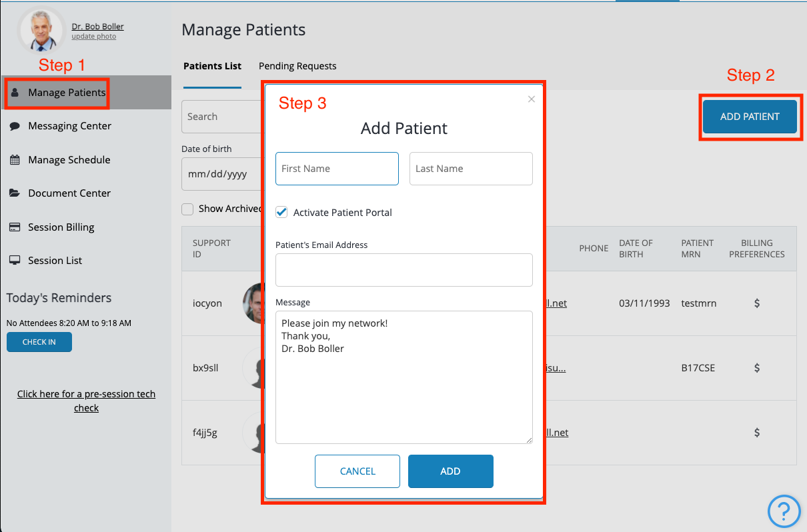Open Manage Patients person icon
The width and height of the screenshot is (807, 532).
tap(15, 93)
